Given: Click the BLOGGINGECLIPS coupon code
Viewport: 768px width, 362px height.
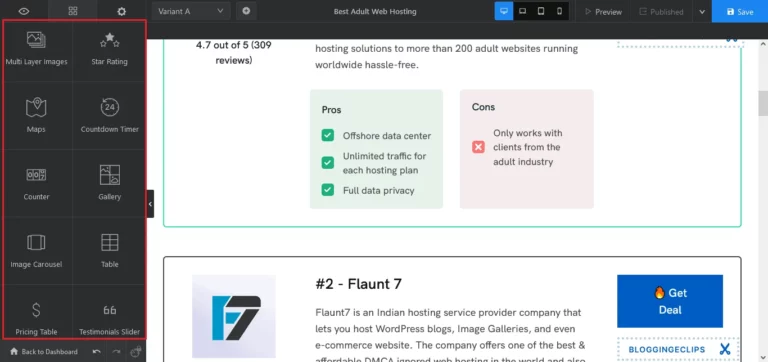Looking at the screenshot, I should [x=667, y=350].
